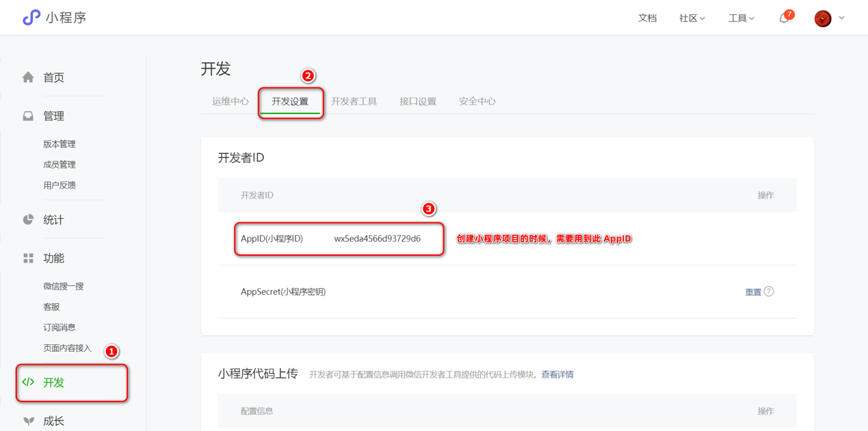Expand the 工具 dropdown menu
The height and width of the screenshot is (431, 868).
tap(741, 18)
